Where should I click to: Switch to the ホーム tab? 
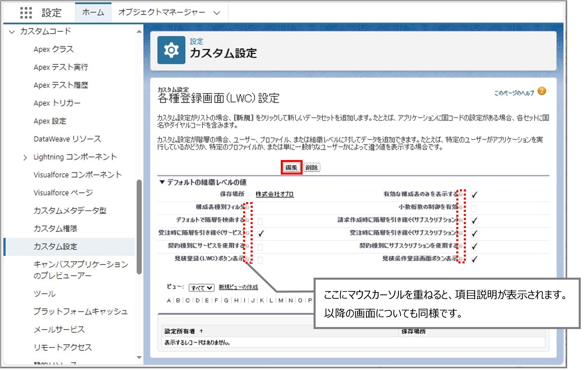(x=93, y=12)
